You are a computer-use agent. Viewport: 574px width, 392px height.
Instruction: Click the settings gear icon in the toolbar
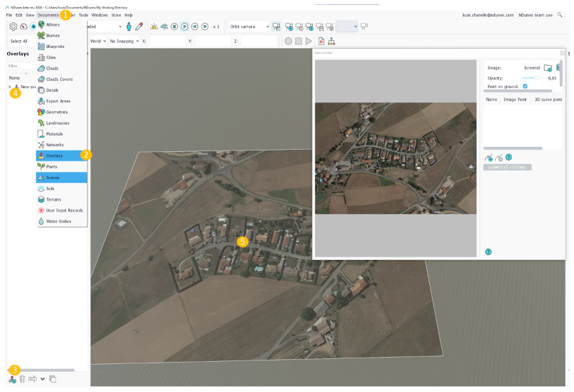point(13,27)
